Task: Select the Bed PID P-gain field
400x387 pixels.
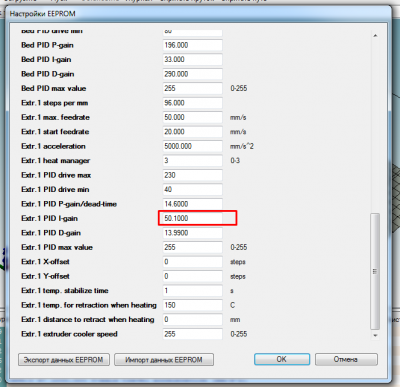Action: (x=193, y=45)
